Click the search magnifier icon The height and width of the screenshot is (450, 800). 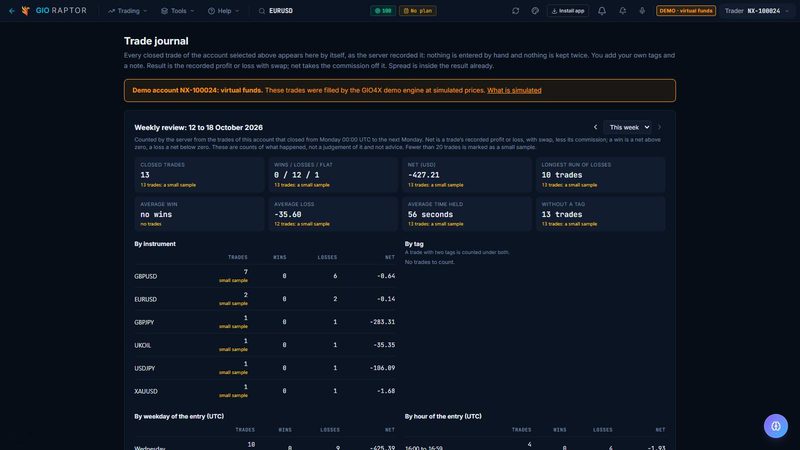click(x=262, y=11)
